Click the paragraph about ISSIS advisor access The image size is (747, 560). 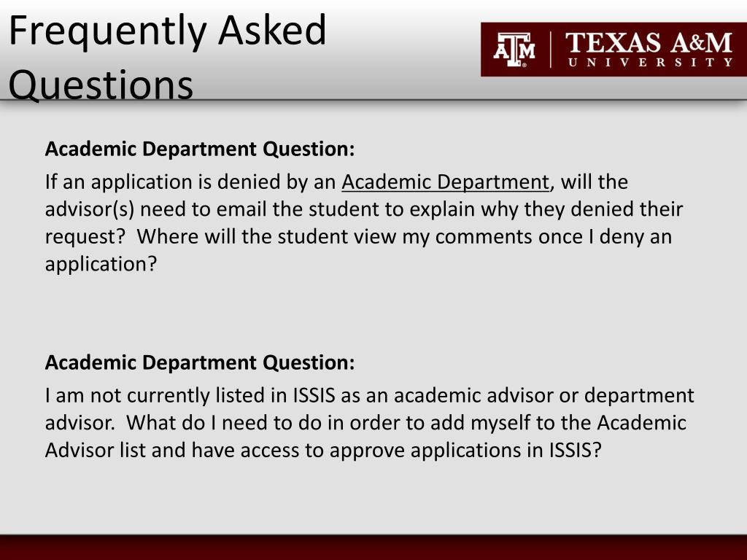point(370,423)
